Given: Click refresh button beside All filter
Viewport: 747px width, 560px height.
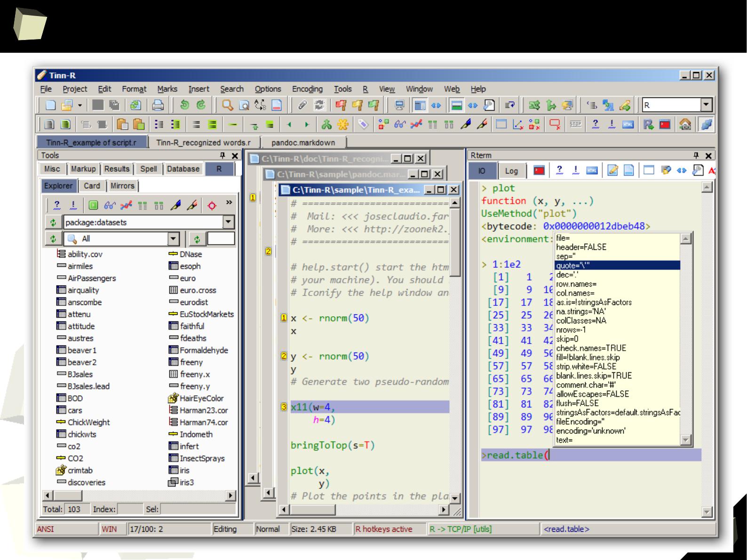Looking at the screenshot, I should pyautogui.click(x=53, y=239).
